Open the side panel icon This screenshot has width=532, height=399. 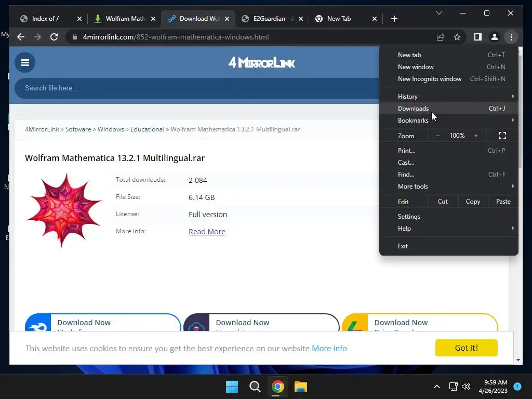tap(478, 37)
